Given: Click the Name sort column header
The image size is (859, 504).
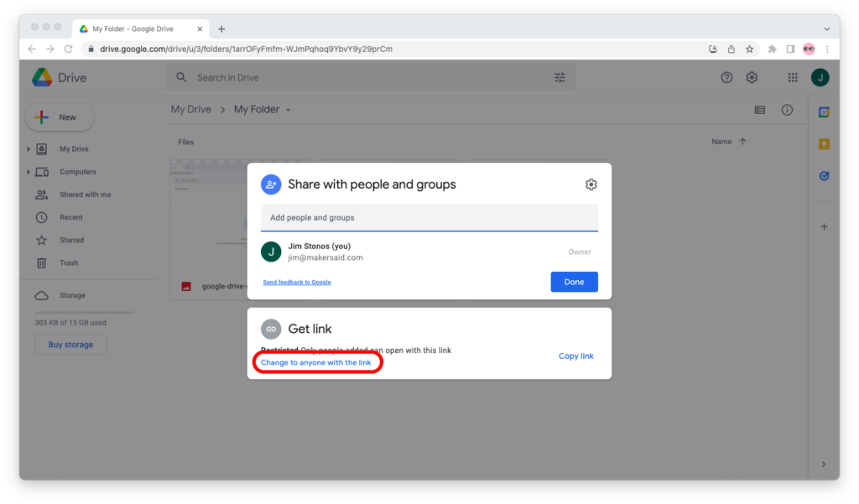Looking at the screenshot, I should pyautogui.click(x=721, y=142).
